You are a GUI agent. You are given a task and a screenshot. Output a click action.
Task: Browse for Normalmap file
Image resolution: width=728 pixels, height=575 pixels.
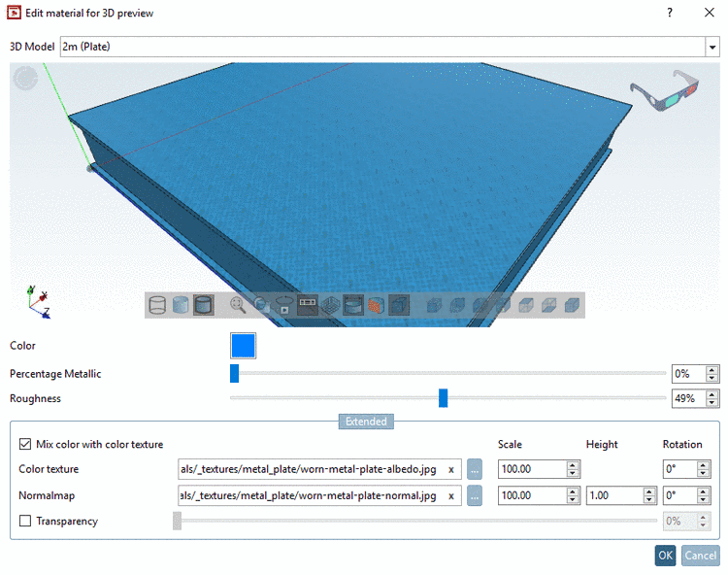click(475, 496)
